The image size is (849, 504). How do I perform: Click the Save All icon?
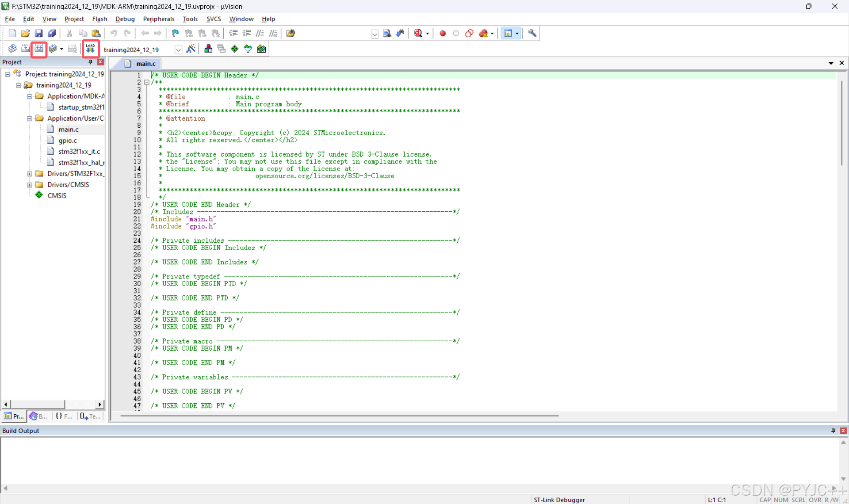(52, 33)
